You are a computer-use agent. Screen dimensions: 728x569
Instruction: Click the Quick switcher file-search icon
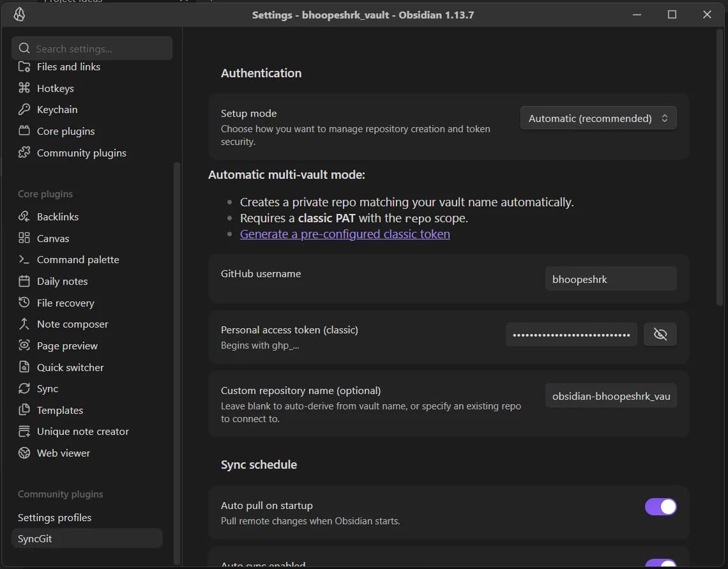pos(24,367)
